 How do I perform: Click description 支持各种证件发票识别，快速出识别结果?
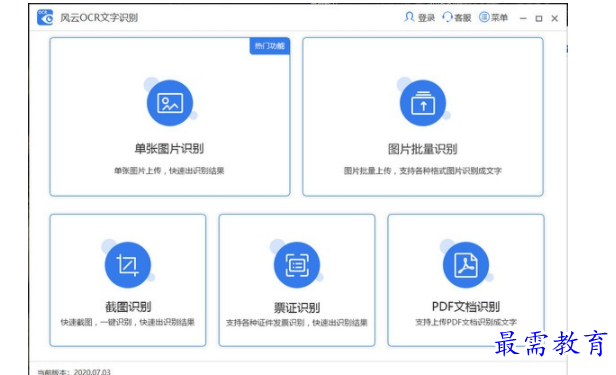[x=297, y=323]
